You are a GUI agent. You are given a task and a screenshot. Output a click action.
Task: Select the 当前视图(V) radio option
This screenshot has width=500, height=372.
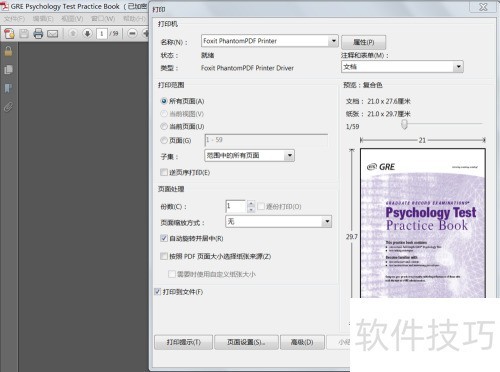click(x=164, y=114)
